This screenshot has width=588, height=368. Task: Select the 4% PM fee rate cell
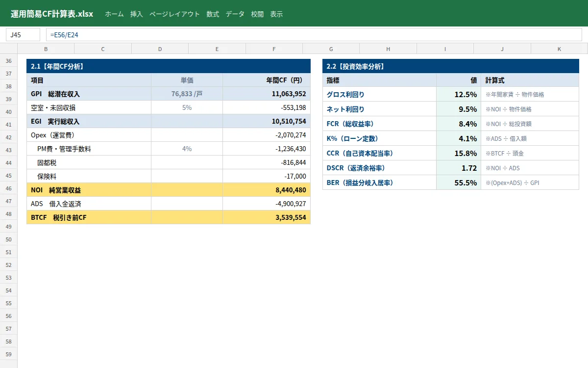pyautogui.click(x=187, y=149)
